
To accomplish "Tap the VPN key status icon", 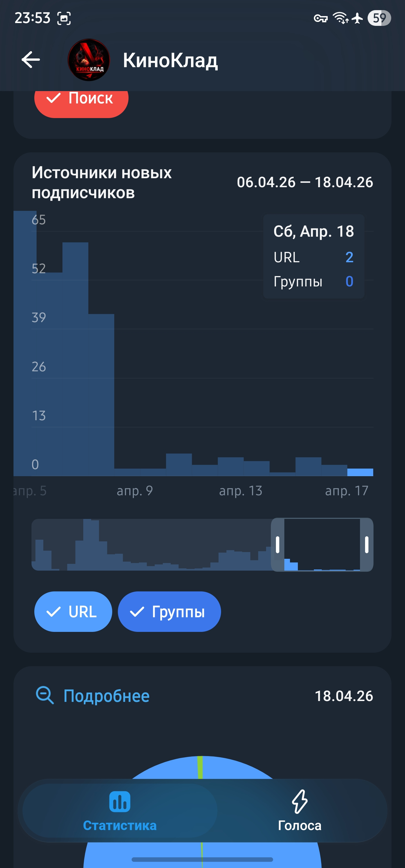I will [x=321, y=18].
